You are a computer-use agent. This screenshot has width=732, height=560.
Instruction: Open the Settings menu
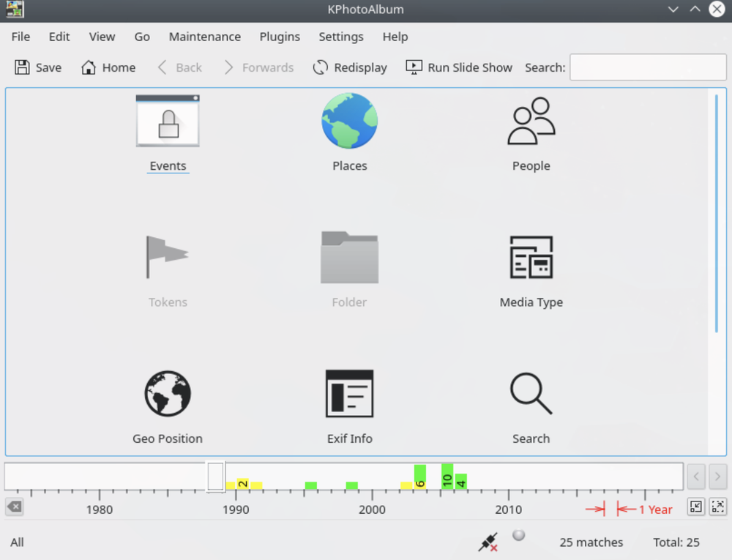tap(341, 37)
